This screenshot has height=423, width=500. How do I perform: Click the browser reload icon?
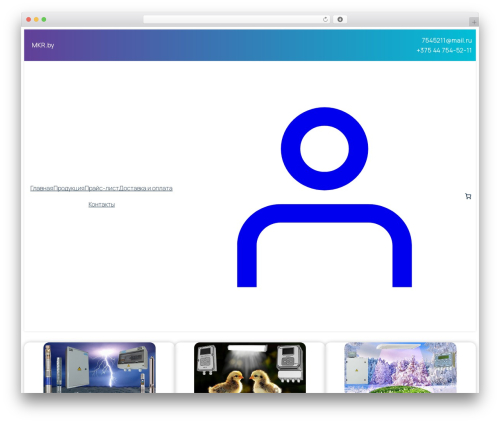325,20
